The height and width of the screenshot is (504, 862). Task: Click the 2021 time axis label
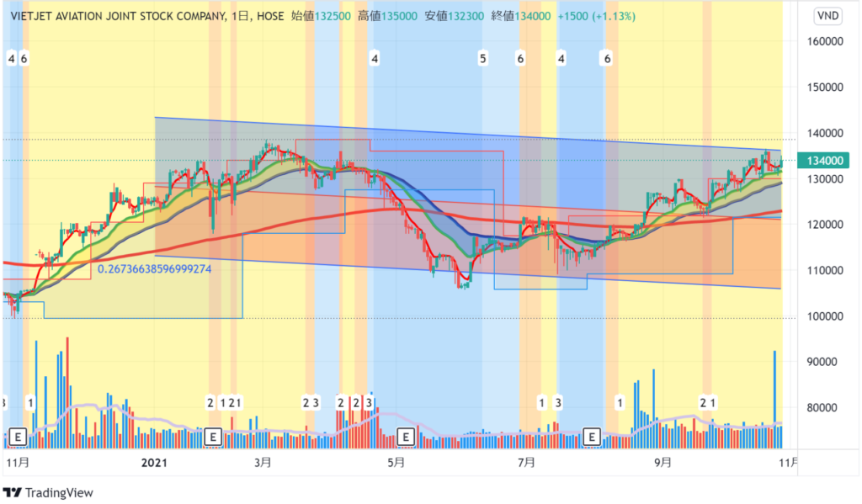[x=154, y=463]
